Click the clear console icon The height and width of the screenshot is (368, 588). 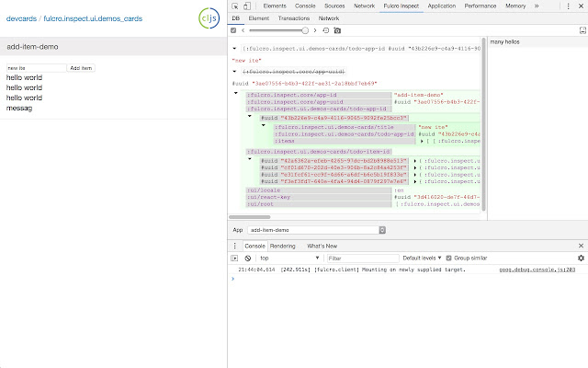[x=249, y=259]
